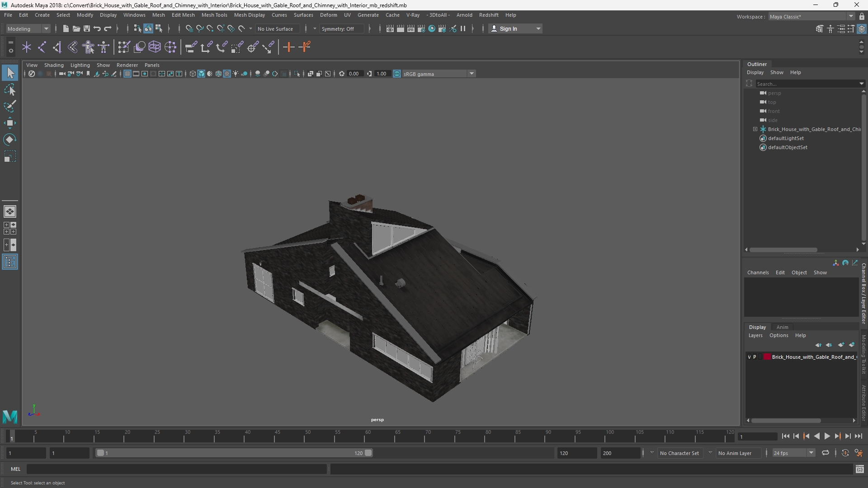Switch to the Anim layer tab

pyautogui.click(x=782, y=327)
